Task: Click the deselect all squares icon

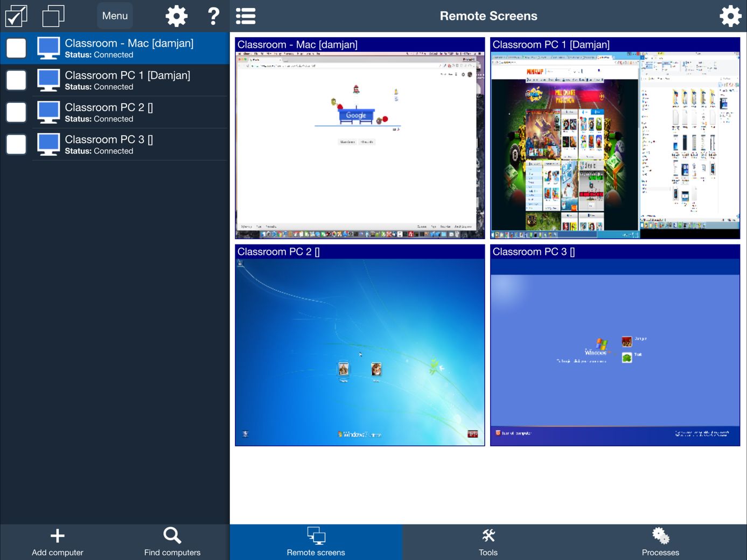Action: click(x=53, y=16)
